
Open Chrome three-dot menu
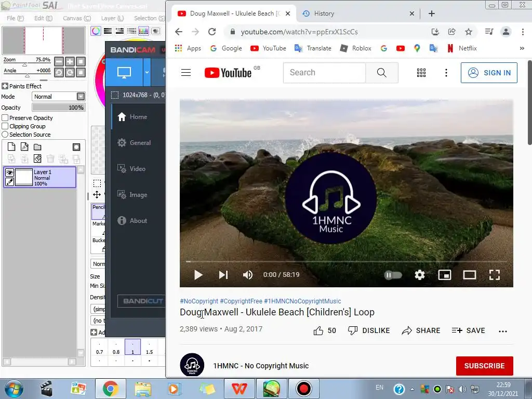(523, 32)
